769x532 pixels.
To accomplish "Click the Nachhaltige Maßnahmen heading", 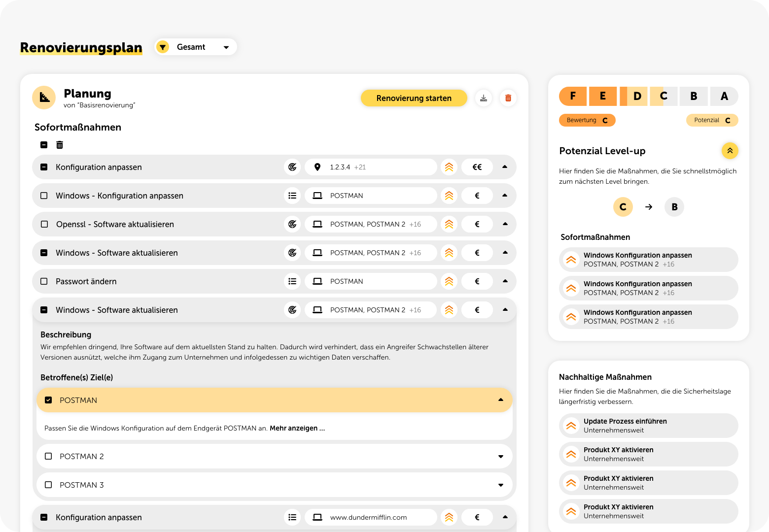I will [605, 377].
